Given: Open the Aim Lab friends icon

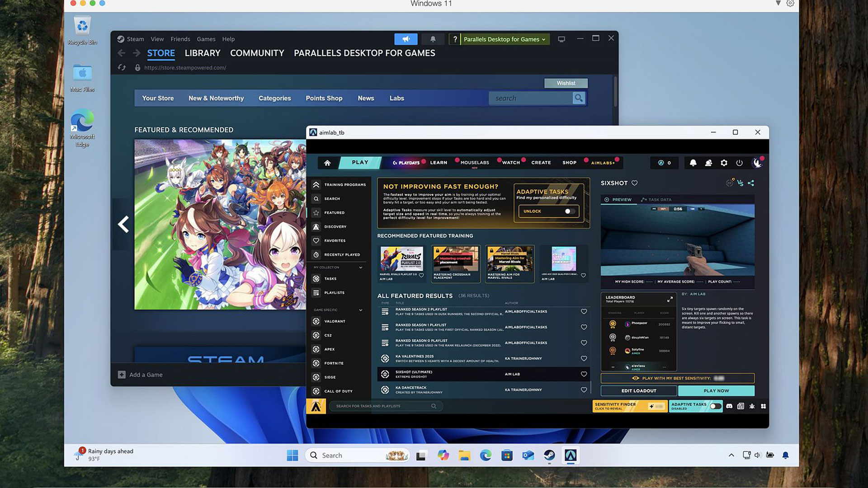Looking at the screenshot, I should pyautogui.click(x=708, y=163).
